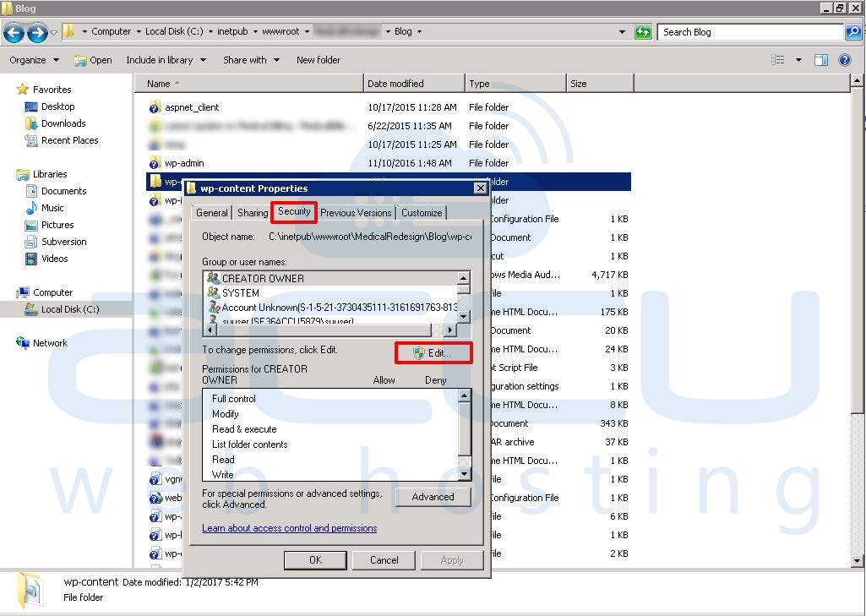The width and height of the screenshot is (866, 616).
Task: Select the Account Unknown entry
Action: click(331, 308)
